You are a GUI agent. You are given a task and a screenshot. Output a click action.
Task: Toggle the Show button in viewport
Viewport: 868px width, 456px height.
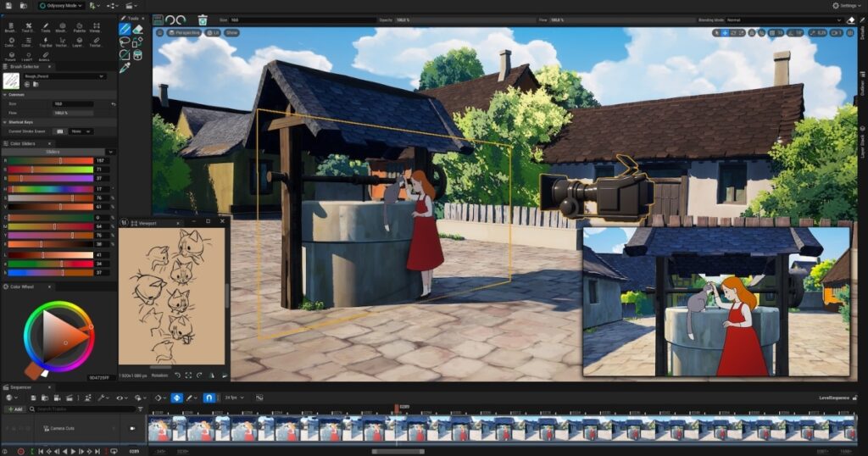pyautogui.click(x=231, y=32)
